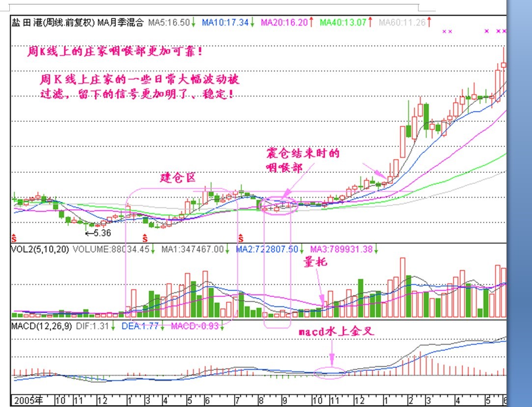The width and height of the screenshot is (532, 407).
Task: Click the MA5:16.50 moving average legend
Action: (169, 22)
